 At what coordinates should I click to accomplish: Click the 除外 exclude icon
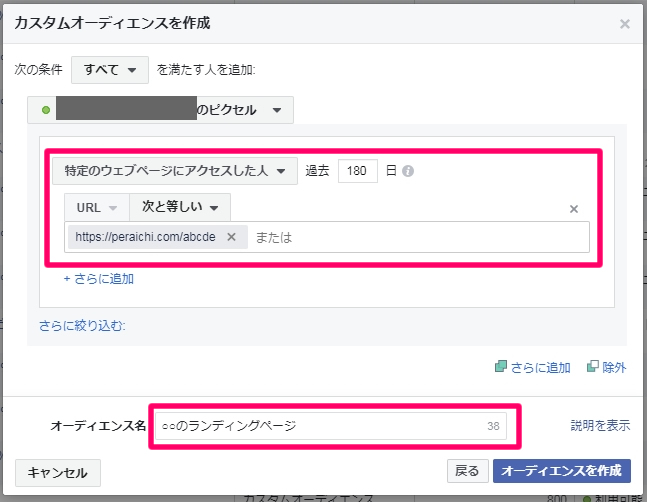(592, 367)
